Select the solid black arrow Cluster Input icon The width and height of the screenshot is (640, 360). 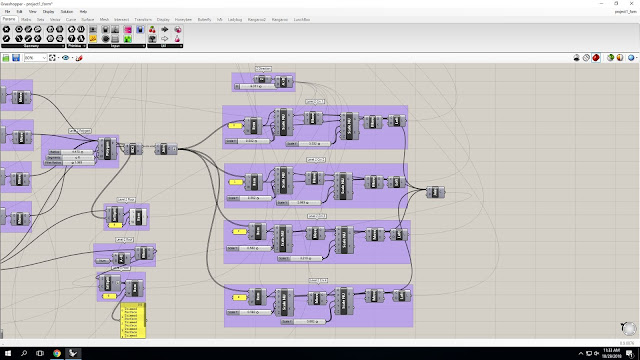[165, 29]
